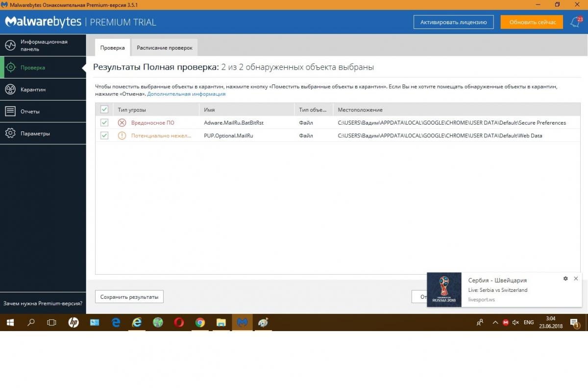The height and width of the screenshot is (388, 588).
Task: Open Internet Explorer from taskbar
Action: [137, 322]
